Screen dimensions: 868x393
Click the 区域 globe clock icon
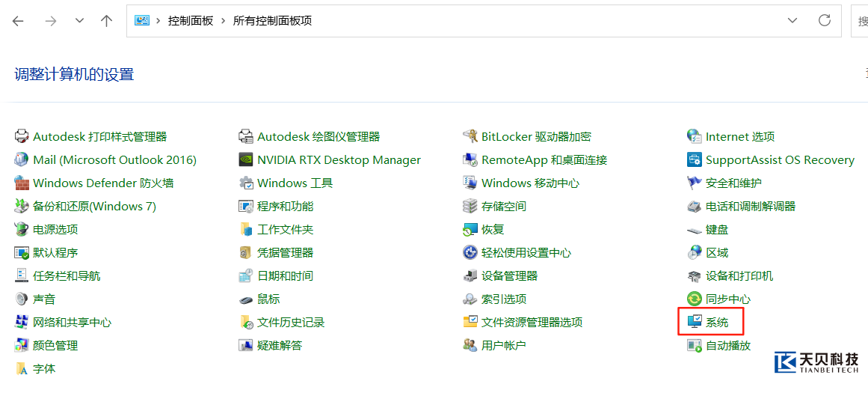click(695, 253)
